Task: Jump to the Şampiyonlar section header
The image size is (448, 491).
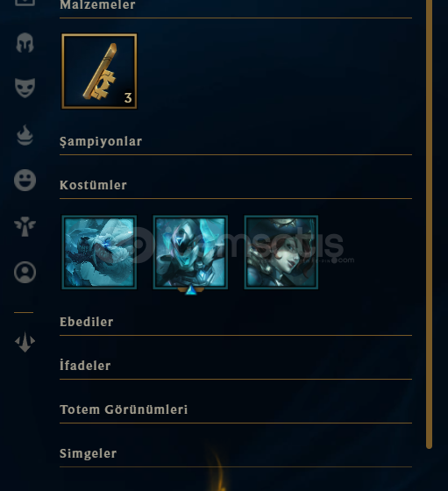Action: (101, 141)
